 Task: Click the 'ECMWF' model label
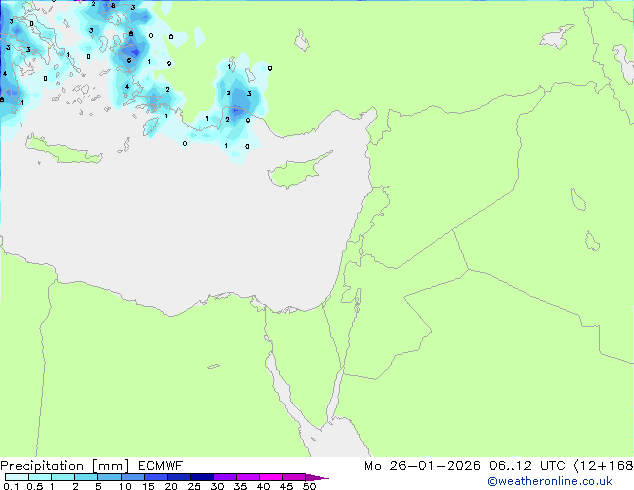click(161, 466)
